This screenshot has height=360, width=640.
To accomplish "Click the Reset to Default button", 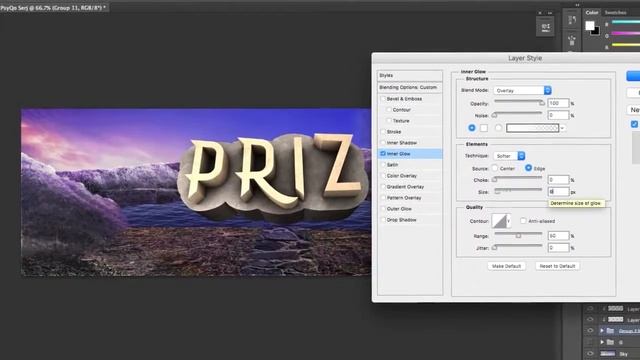I will pos(558,266).
